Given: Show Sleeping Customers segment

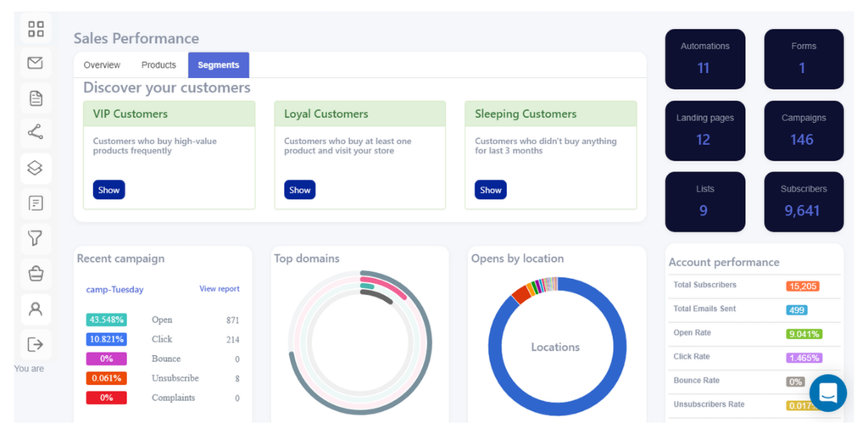Looking at the screenshot, I should tap(491, 190).
